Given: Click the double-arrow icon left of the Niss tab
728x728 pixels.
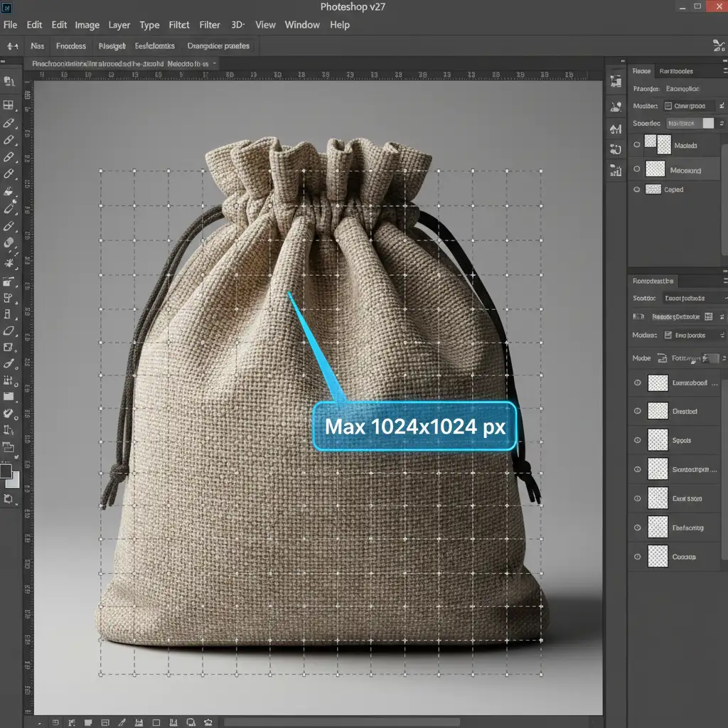Looking at the screenshot, I should (x=12, y=46).
